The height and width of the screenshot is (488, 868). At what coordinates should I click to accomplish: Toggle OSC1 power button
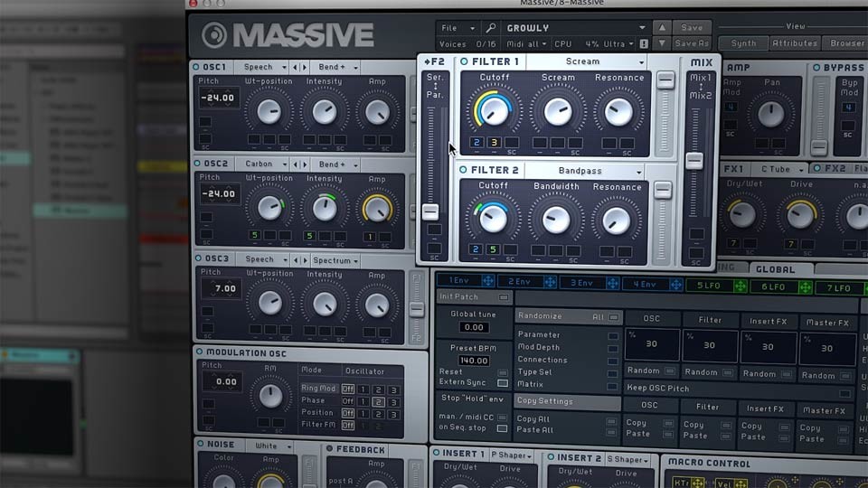[x=196, y=67]
